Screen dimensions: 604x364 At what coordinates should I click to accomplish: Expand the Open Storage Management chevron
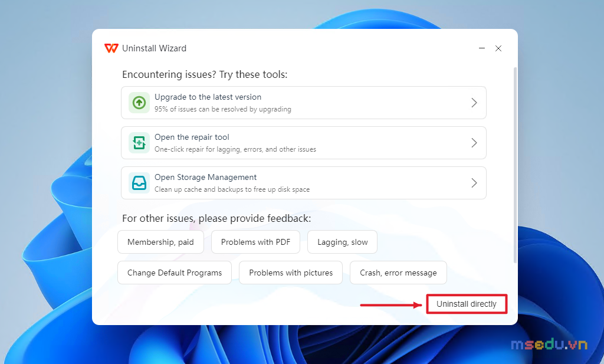(474, 182)
